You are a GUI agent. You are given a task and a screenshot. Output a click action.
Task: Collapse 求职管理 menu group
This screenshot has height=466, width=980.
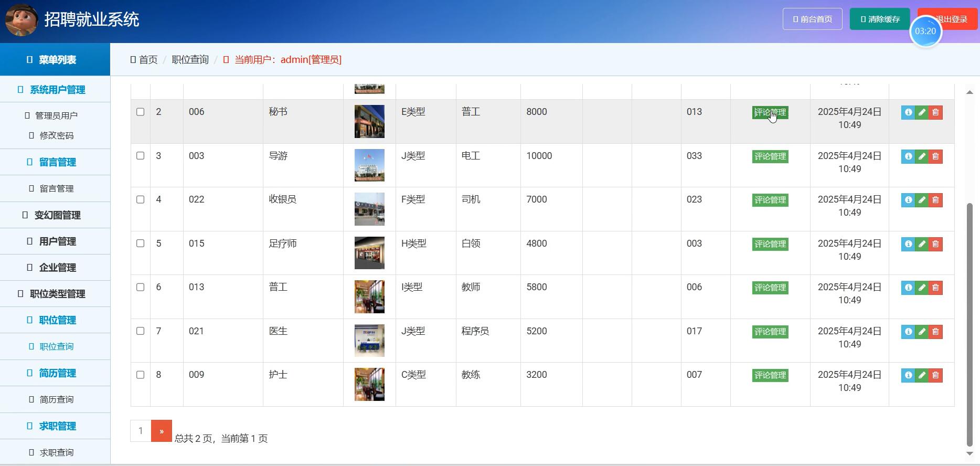[x=55, y=426]
